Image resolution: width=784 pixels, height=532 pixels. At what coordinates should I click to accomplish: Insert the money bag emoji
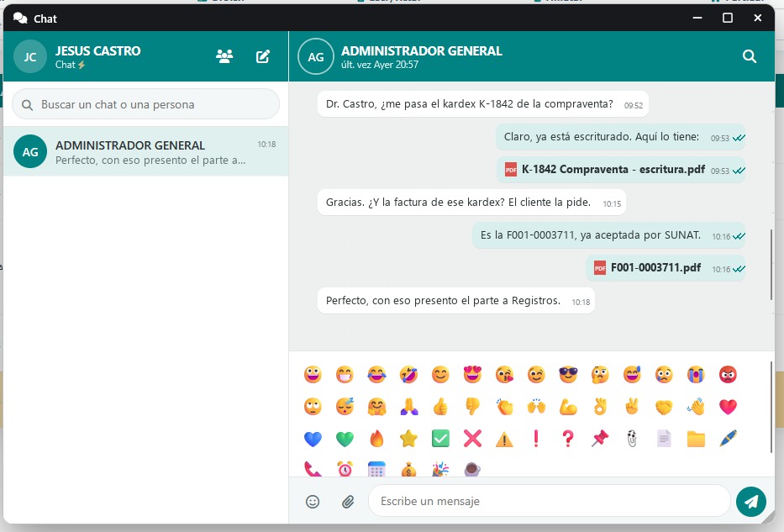pos(408,469)
